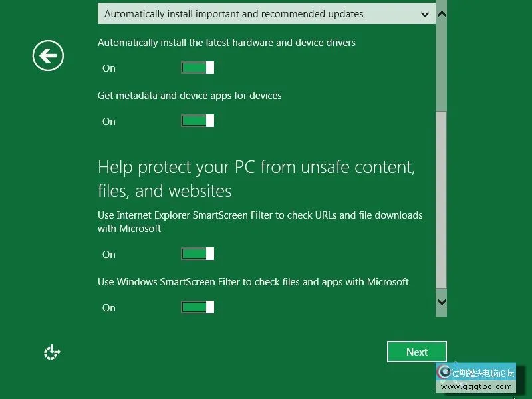Click the 'Help protect your PC' heading
The width and height of the screenshot is (532, 399).
(x=256, y=178)
